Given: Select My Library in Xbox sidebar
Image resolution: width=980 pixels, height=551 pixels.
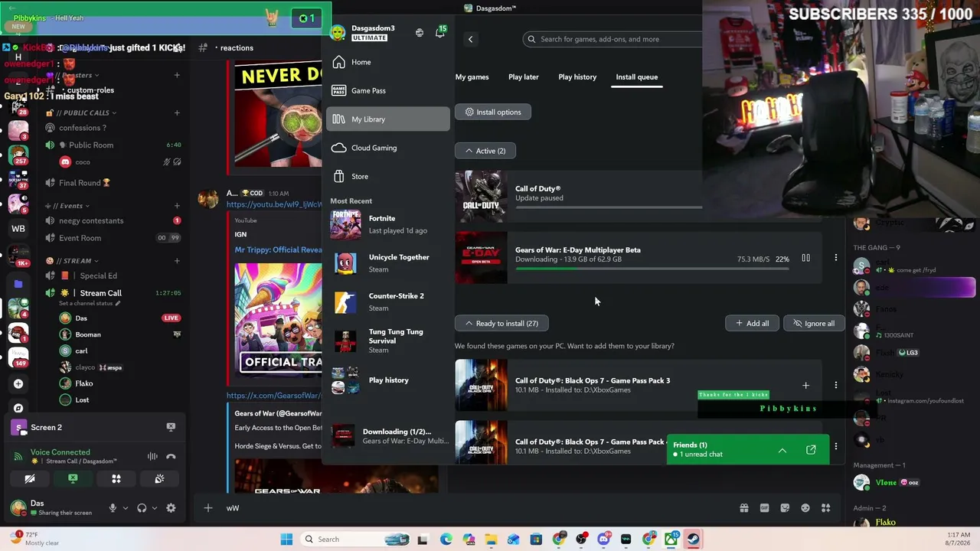Looking at the screenshot, I should [388, 119].
